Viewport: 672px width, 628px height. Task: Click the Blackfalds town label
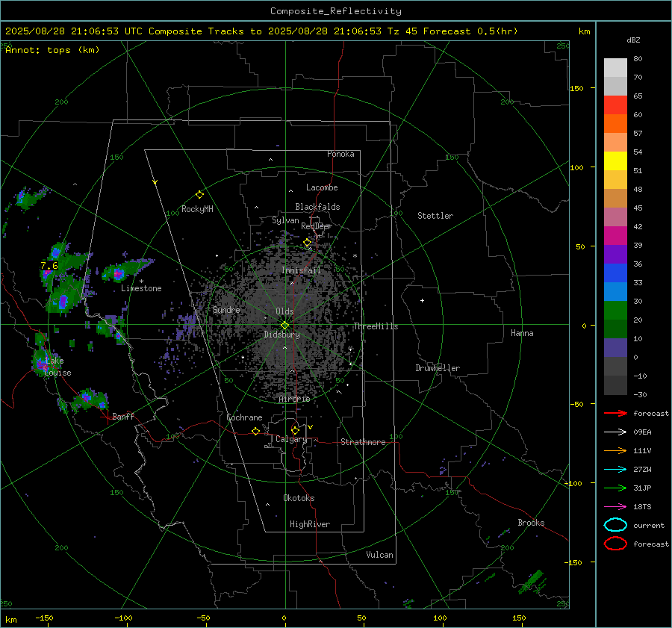click(x=317, y=207)
